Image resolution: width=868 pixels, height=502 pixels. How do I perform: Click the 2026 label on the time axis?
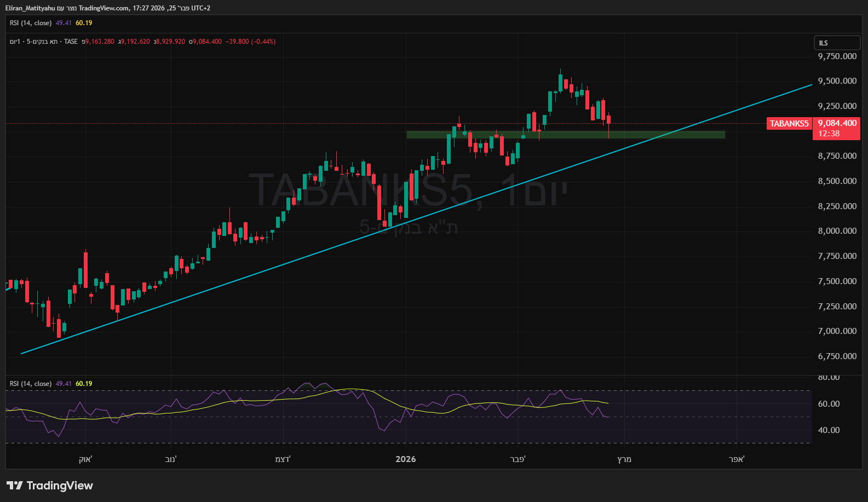(406, 459)
